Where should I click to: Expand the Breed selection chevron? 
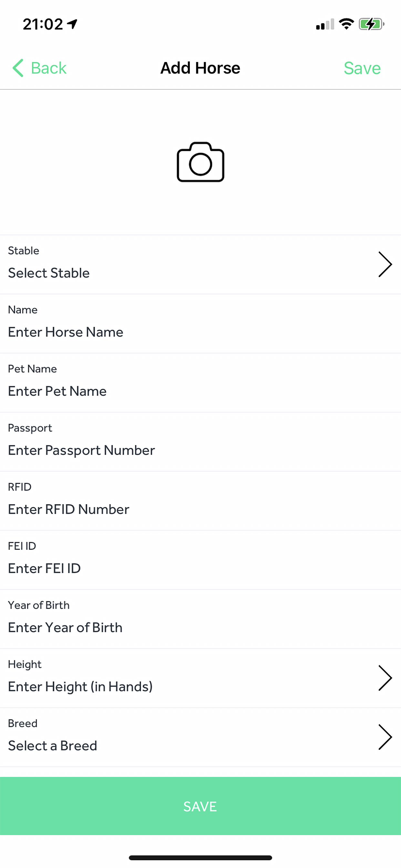(x=385, y=737)
